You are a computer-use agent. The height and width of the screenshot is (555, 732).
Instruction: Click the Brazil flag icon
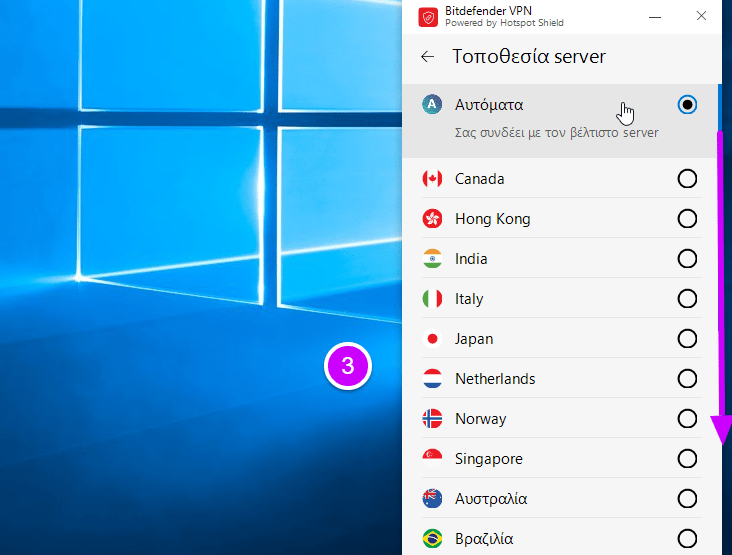click(x=432, y=539)
